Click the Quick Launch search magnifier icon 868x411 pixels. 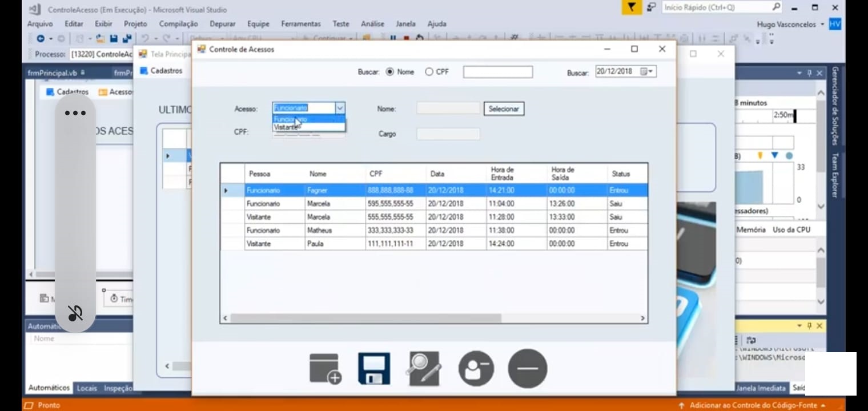click(776, 7)
